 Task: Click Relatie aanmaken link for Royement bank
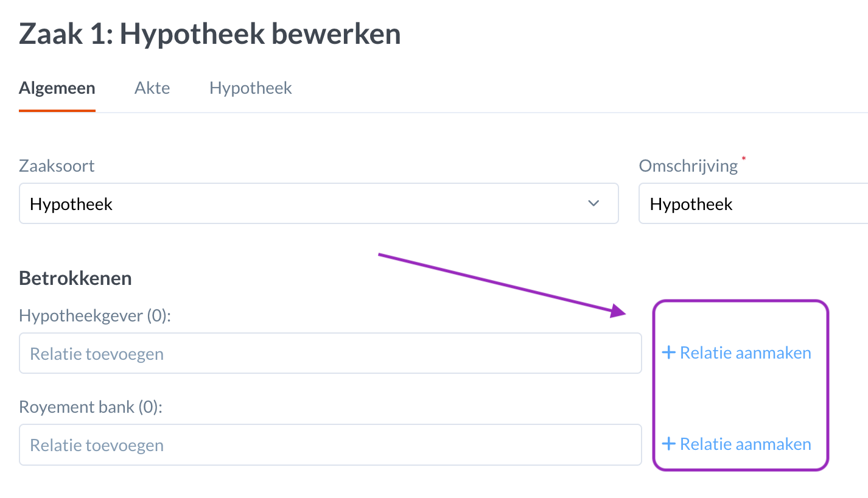745,444
